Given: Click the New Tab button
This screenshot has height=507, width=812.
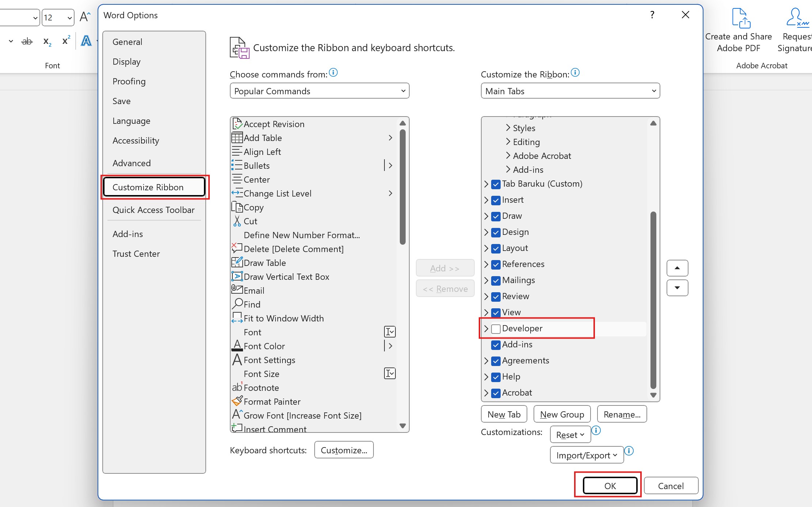Looking at the screenshot, I should click(x=504, y=414).
